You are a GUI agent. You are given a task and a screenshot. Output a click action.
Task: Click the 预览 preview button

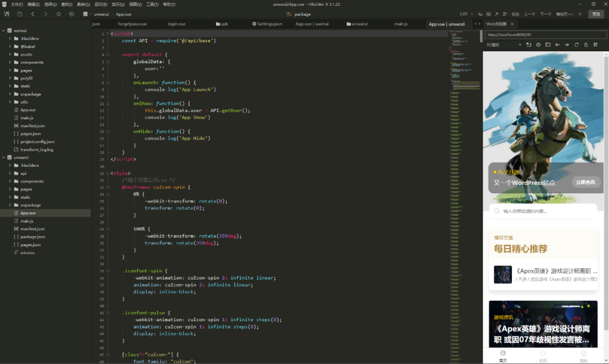tap(595, 14)
